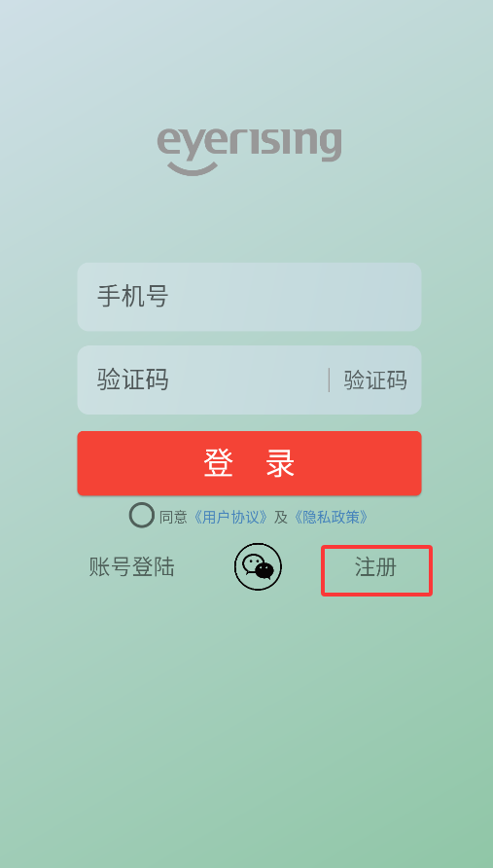Open the 《隐私政策》 link
Image resolution: width=493 pixels, height=868 pixels.
click(x=331, y=517)
